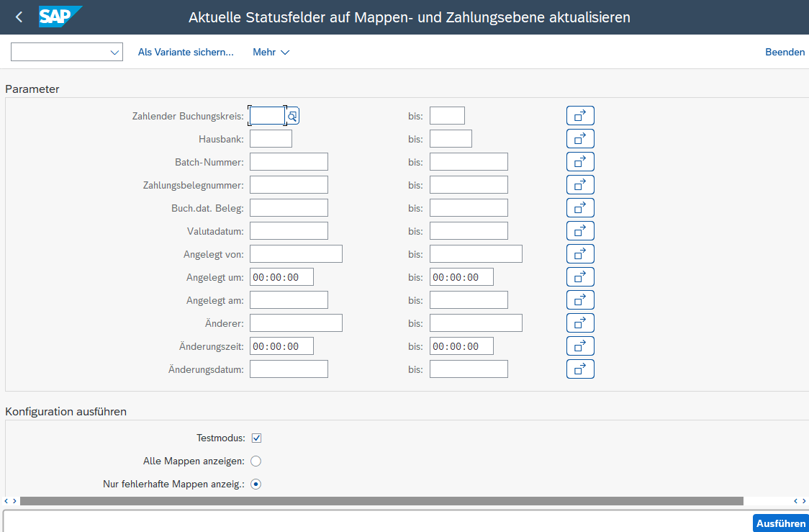Click the Angelegt um start time field
The height and width of the screenshot is (532, 809).
tap(281, 277)
